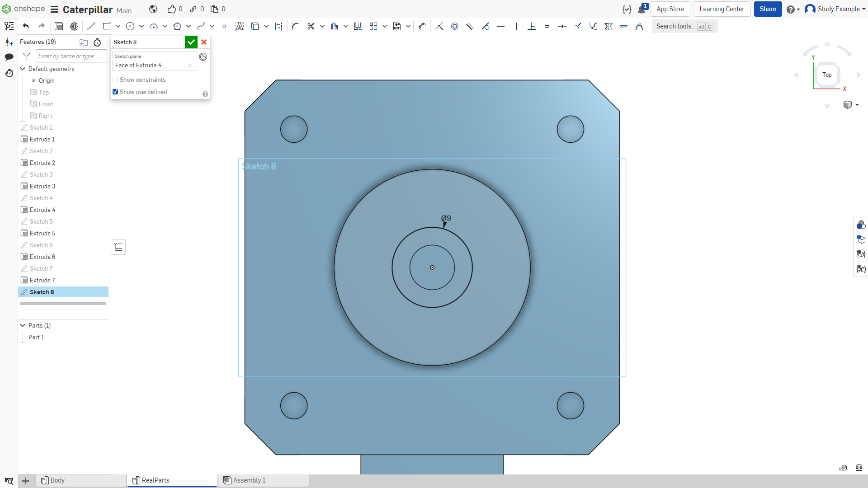Click the Share button
The height and width of the screenshot is (488, 868).
[x=768, y=9]
